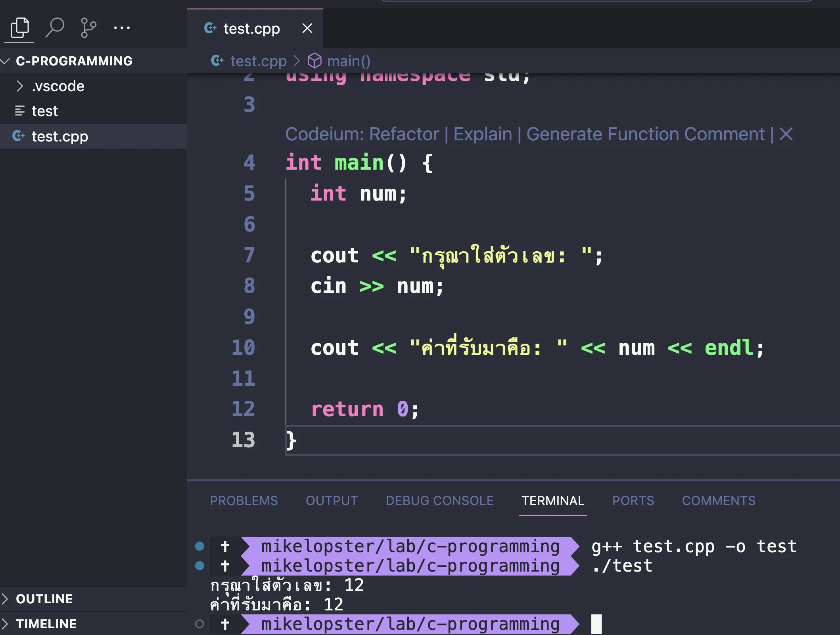Viewport: 840px width, 635px height.
Task: Click line number 13 in the gutter
Action: point(244,440)
